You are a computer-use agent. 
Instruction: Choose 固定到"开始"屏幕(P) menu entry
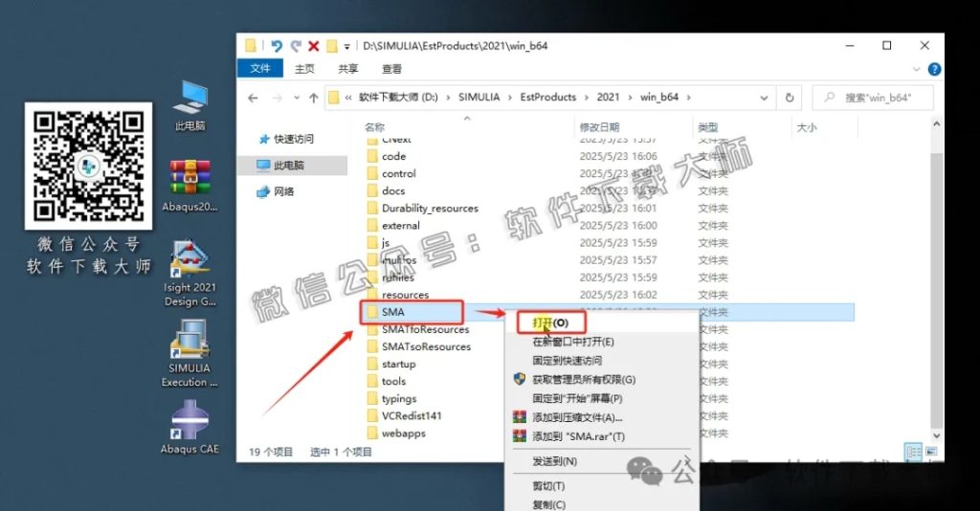[577, 398]
